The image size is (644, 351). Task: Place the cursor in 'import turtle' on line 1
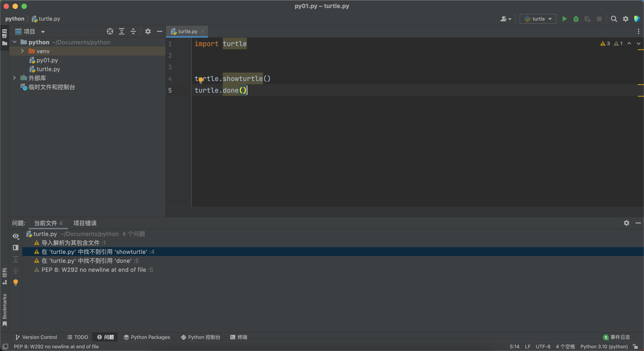(220, 44)
